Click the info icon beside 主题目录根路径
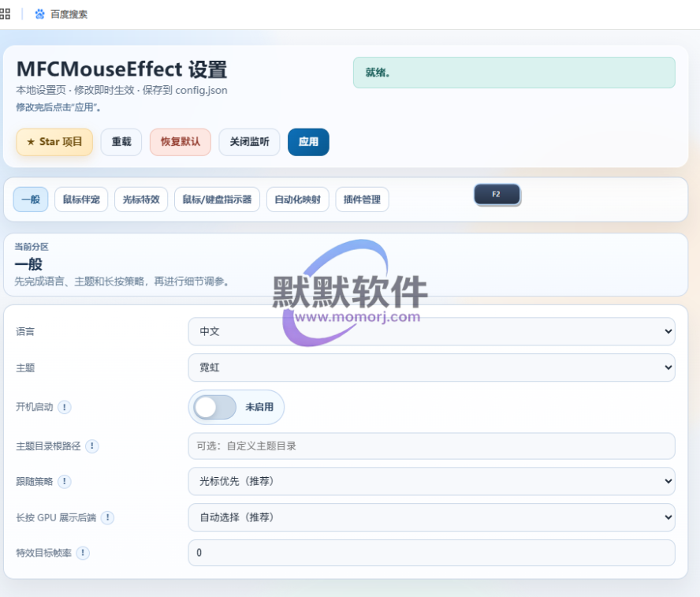The image size is (700, 597). (x=92, y=446)
